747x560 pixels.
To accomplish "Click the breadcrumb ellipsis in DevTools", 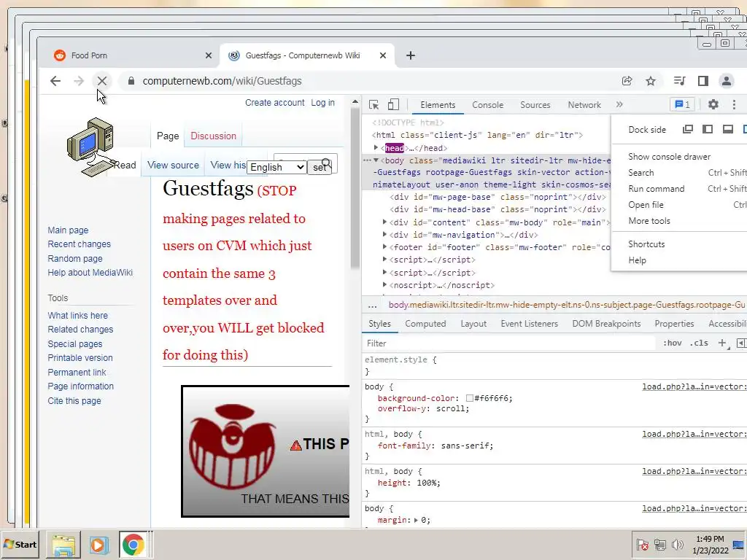I will (x=373, y=306).
